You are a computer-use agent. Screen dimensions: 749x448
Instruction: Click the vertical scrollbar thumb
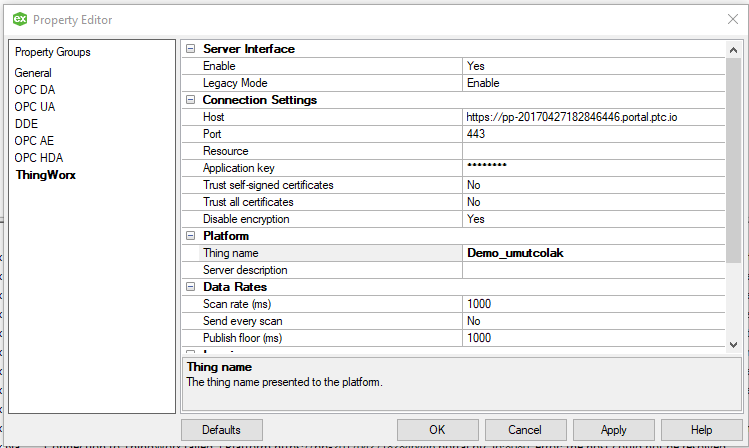coord(734,160)
